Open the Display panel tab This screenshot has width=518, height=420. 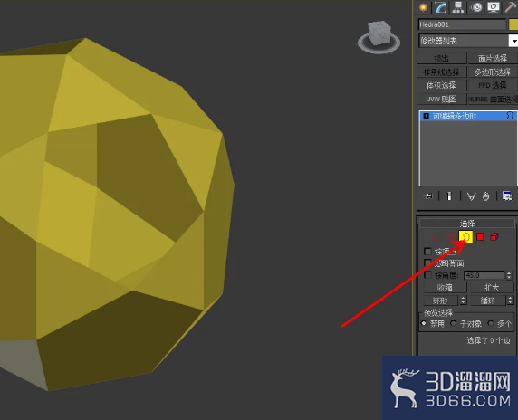494,7
